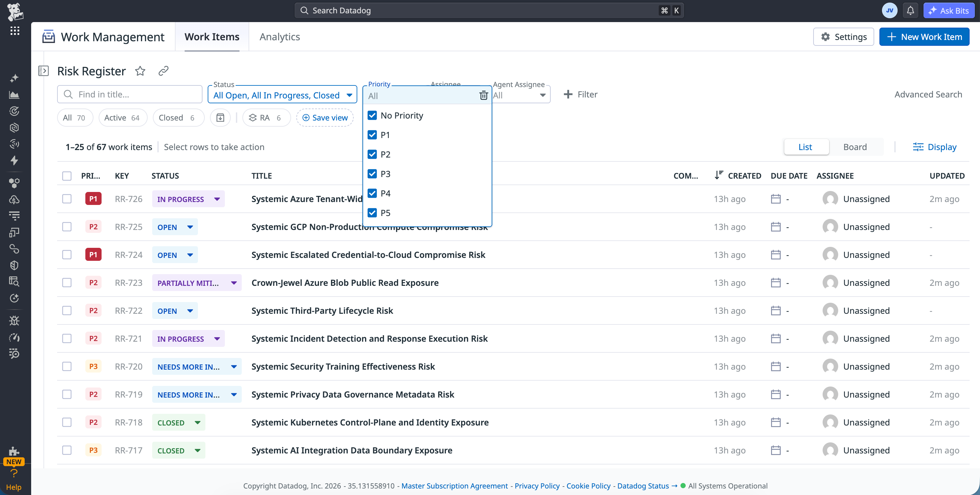980x495 pixels.
Task: Open the Needs More Info dropdown for RR-720
Action: 197,366
